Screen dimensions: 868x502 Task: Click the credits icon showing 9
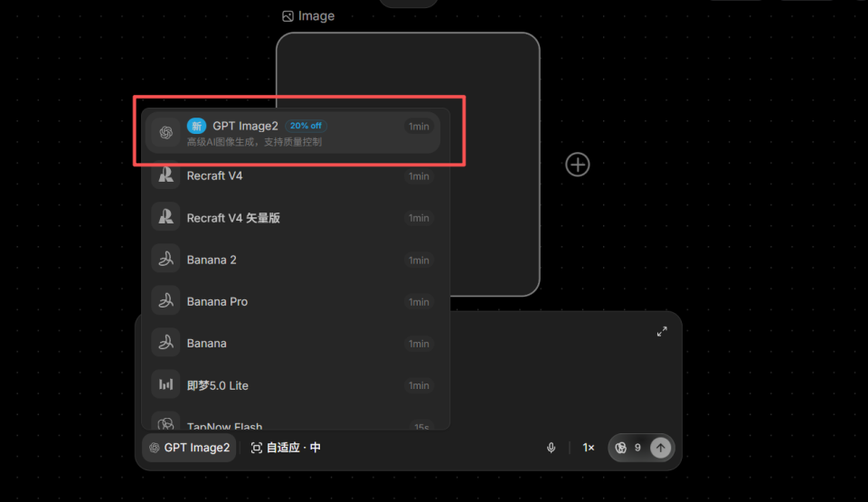(620, 448)
